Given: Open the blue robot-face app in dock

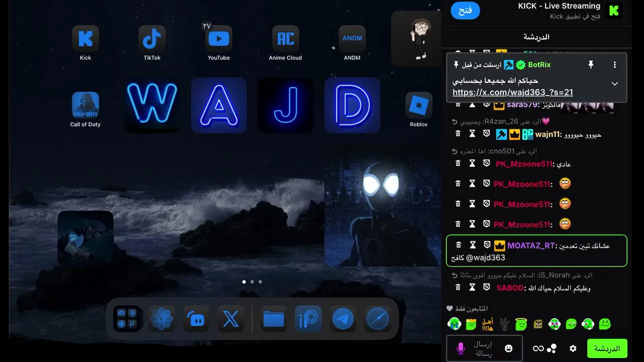Looking at the screenshot, I should point(196,319).
